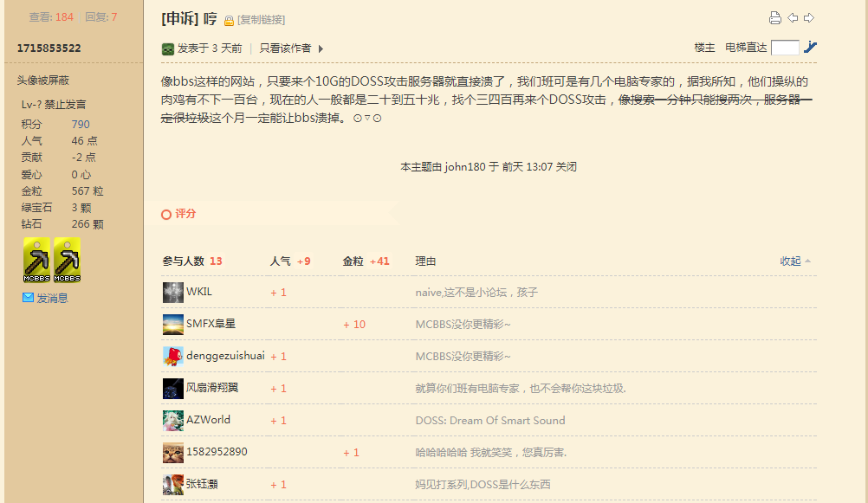
Task: Open user 1582952890's name in ratings
Action: click(217, 452)
